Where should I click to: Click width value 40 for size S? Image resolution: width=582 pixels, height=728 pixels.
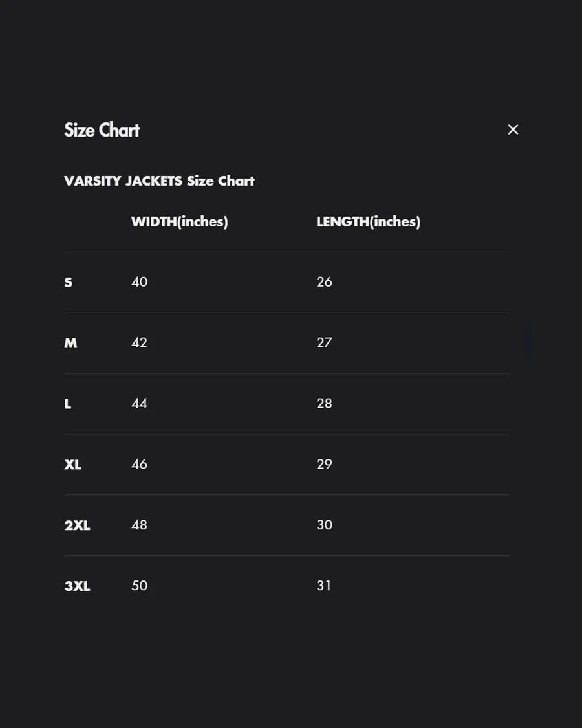point(139,281)
